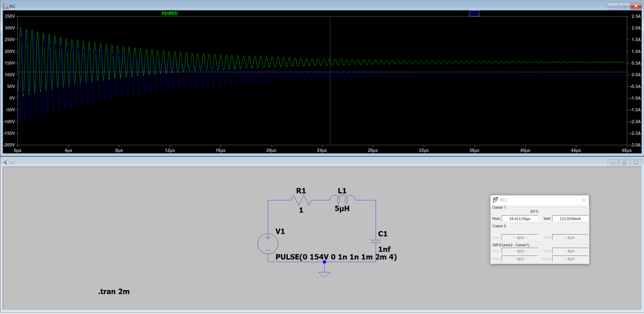
Task: Click the 1nf capacitor value
Action: click(384, 249)
